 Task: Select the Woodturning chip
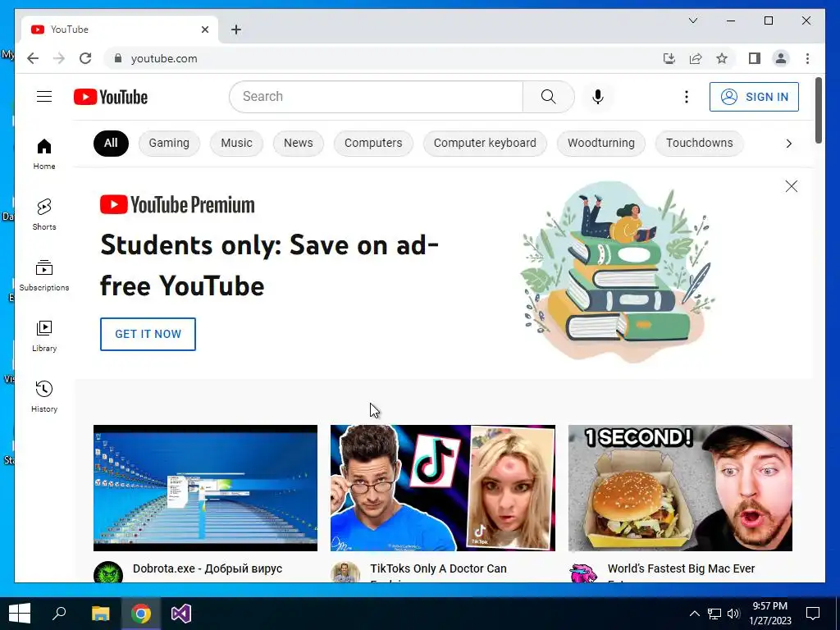coord(601,143)
